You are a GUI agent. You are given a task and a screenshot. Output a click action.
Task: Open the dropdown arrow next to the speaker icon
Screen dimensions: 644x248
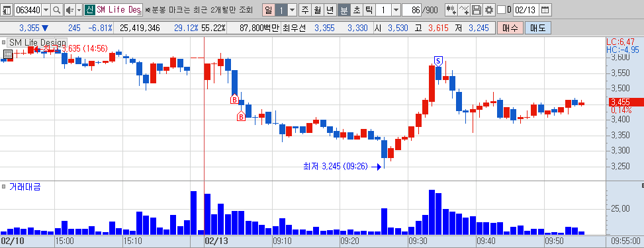(79, 9)
